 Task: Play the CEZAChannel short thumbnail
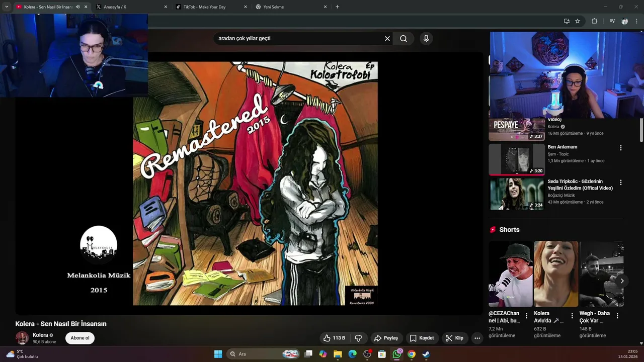coord(511,274)
